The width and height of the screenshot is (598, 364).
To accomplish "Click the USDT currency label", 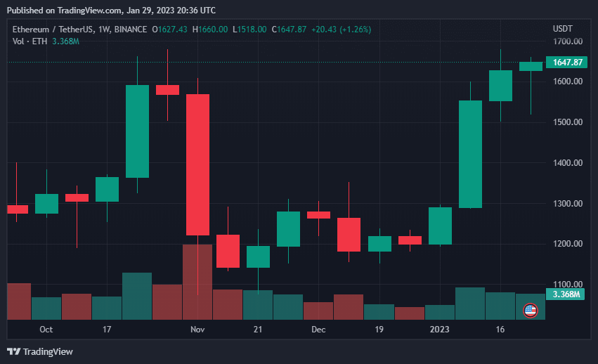I will click(x=563, y=29).
